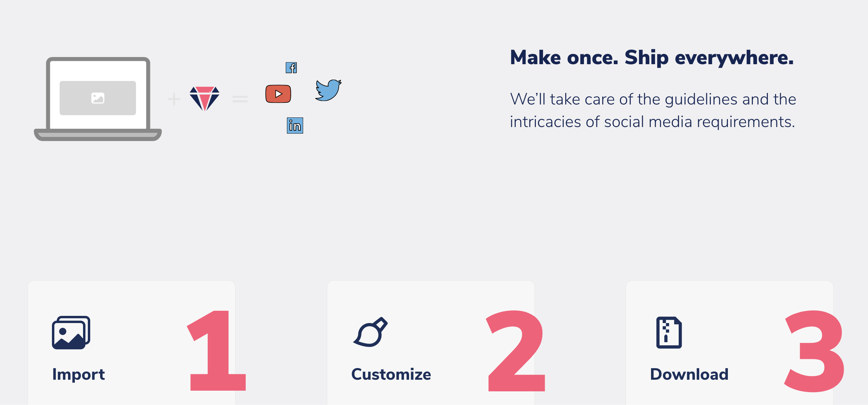Click the LinkedIn icon
Viewport: 868px width, 405px height.
(295, 126)
